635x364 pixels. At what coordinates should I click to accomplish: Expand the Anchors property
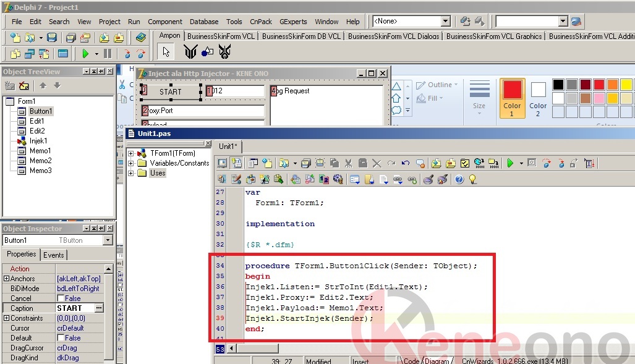pyautogui.click(x=6, y=279)
